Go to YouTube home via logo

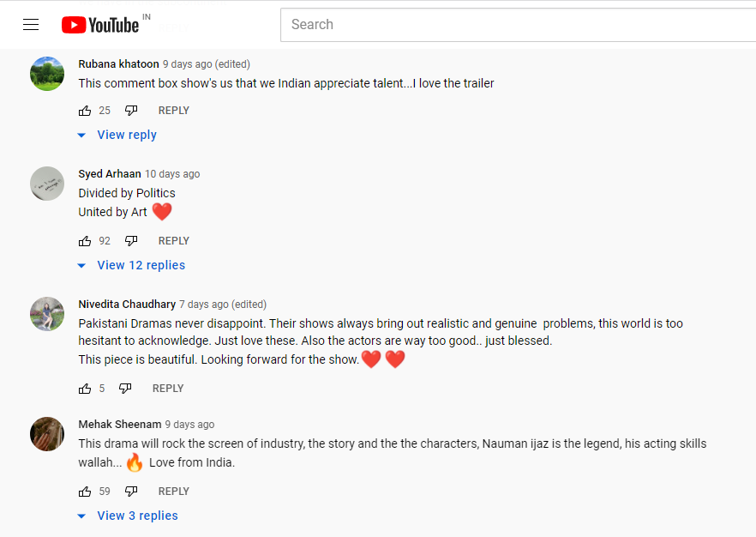(100, 25)
